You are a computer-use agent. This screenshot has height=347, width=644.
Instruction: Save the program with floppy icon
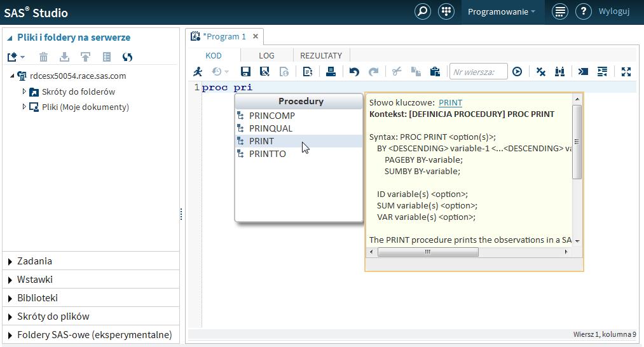click(245, 72)
